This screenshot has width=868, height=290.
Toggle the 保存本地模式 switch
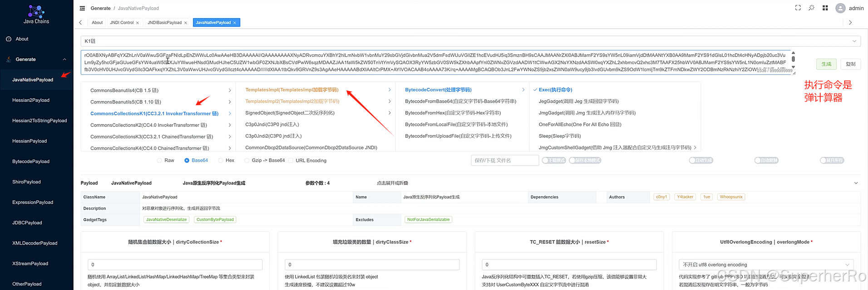point(585,161)
